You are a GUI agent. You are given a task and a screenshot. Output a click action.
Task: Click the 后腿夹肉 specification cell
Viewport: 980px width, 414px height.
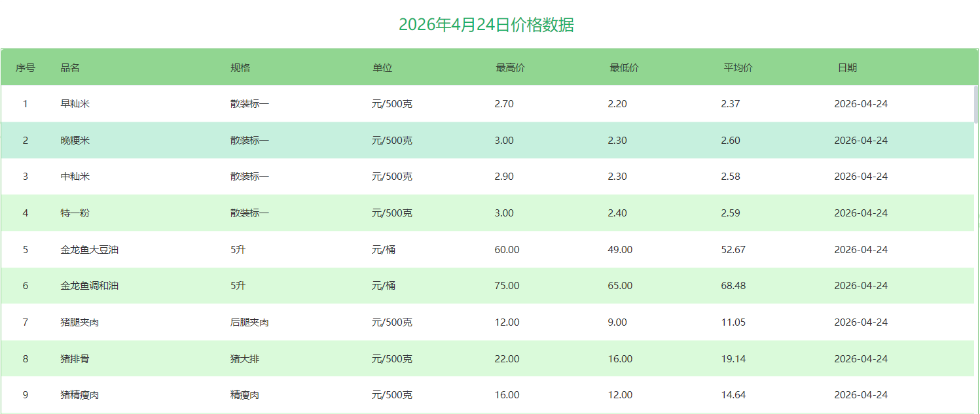point(249,322)
